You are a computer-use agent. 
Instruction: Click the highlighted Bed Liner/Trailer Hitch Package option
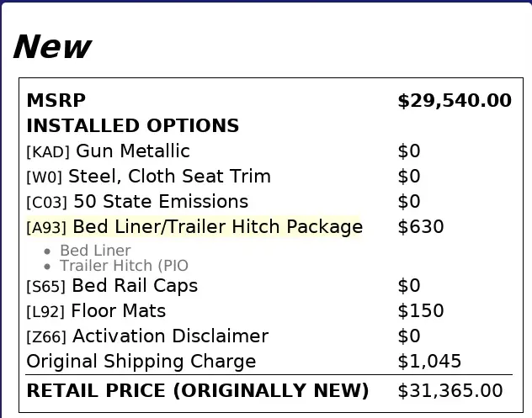pos(194,226)
